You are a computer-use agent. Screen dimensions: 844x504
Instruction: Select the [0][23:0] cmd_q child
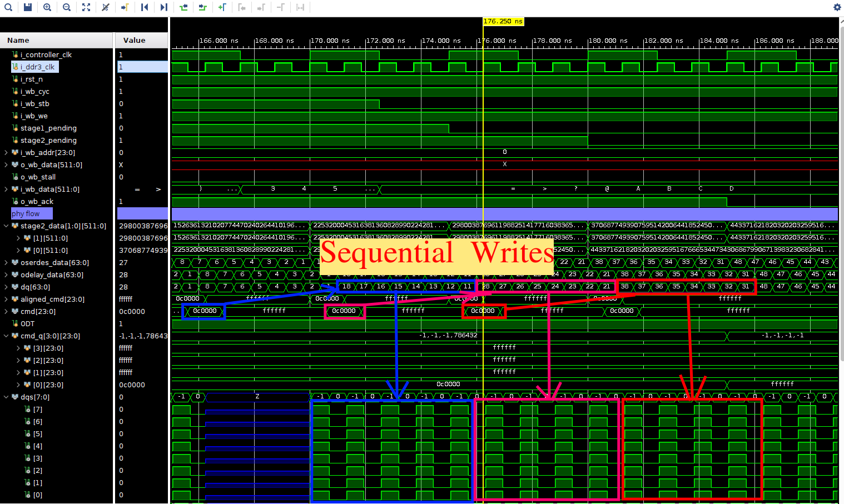tap(48, 385)
